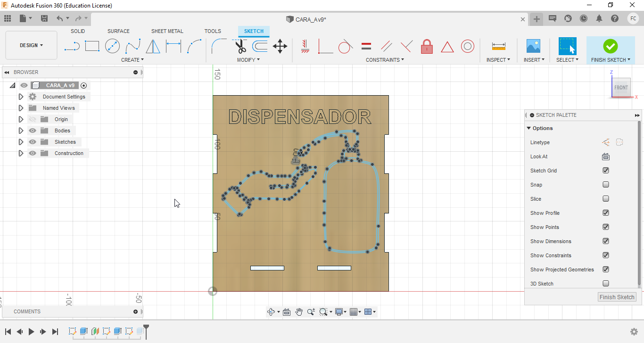This screenshot has height=343, width=644.
Task: Click the FRONT face of the ViewCube
Action: pyautogui.click(x=621, y=88)
